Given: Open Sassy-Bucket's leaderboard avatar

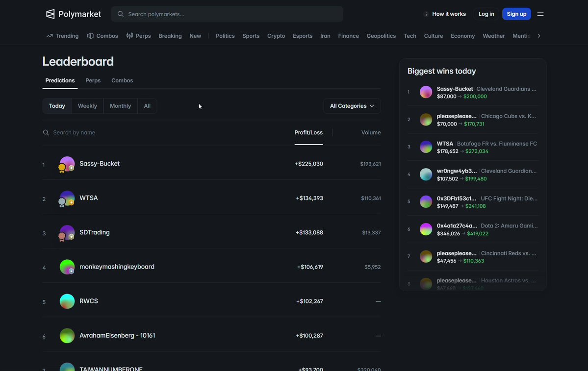Looking at the screenshot, I should [x=67, y=164].
